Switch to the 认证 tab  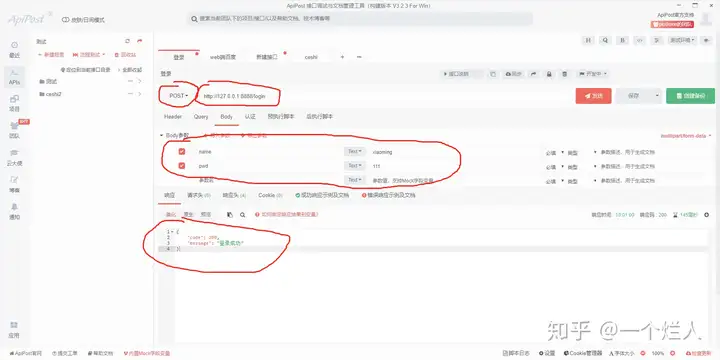[250, 117]
